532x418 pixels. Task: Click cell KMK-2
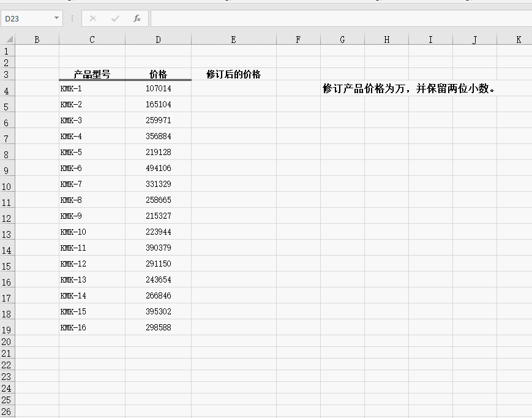92,104
